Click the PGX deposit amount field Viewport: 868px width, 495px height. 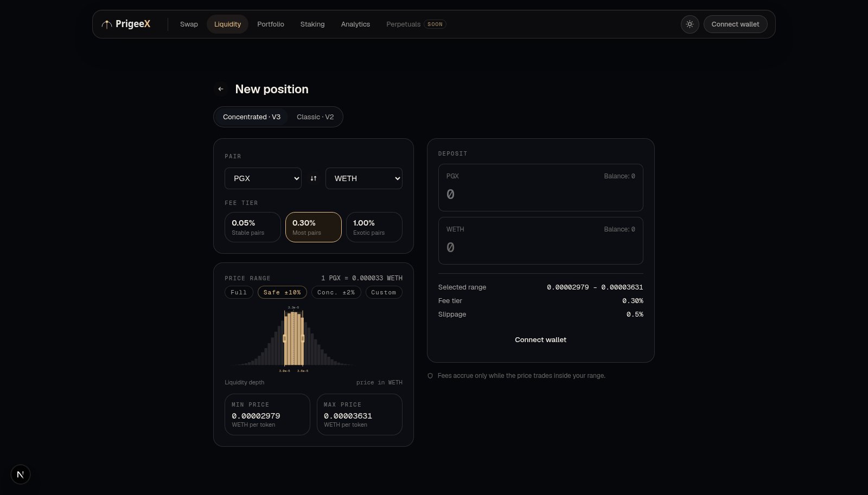click(540, 194)
